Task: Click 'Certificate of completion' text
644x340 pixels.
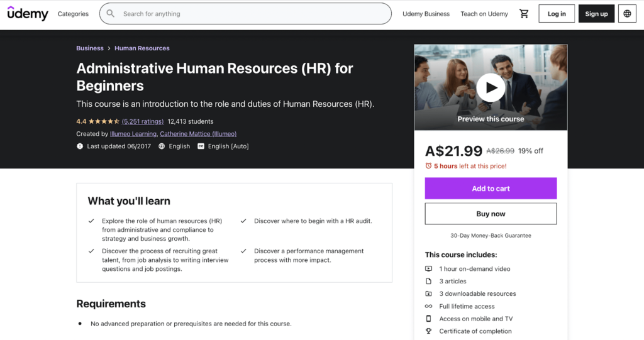Action: (x=475, y=331)
